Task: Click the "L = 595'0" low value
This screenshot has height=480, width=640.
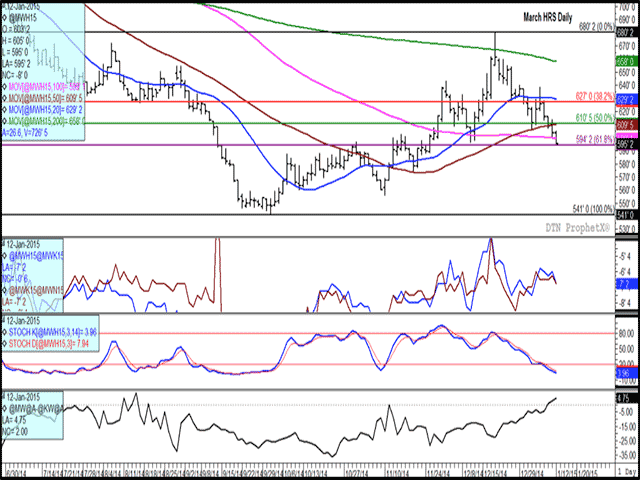Action: (x=16, y=52)
